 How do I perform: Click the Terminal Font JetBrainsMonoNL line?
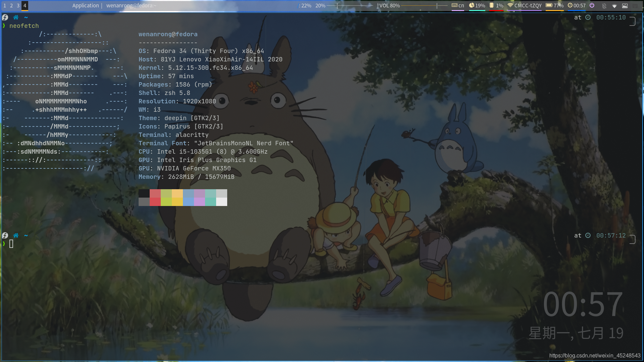click(216, 143)
